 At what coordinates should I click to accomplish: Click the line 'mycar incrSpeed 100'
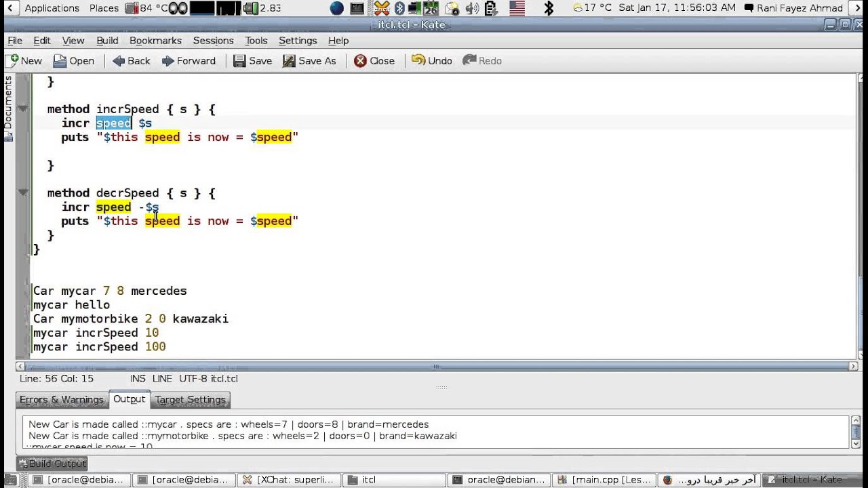[x=100, y=347]
